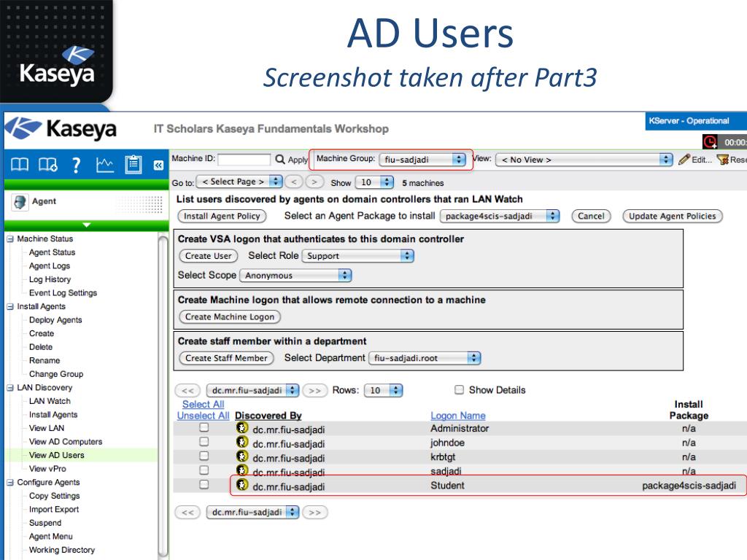Go to next page with top >> button
The height and width of the screenshot is (560, 747).
pyautogui.click(x=315, y=391)
